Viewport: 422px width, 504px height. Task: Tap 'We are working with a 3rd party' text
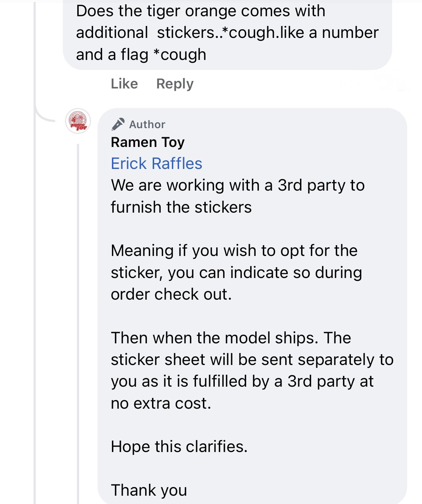coord(238,185)
